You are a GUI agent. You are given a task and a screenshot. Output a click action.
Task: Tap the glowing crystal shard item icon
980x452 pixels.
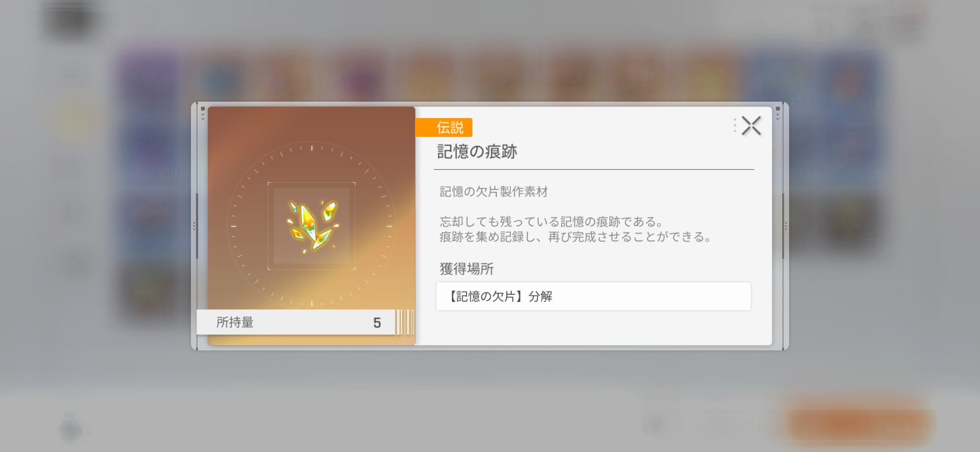(312, 226)
